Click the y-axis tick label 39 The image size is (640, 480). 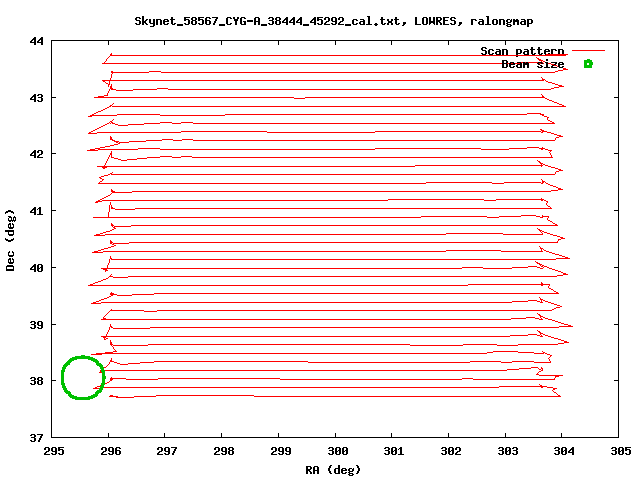[x=36, y=325]
